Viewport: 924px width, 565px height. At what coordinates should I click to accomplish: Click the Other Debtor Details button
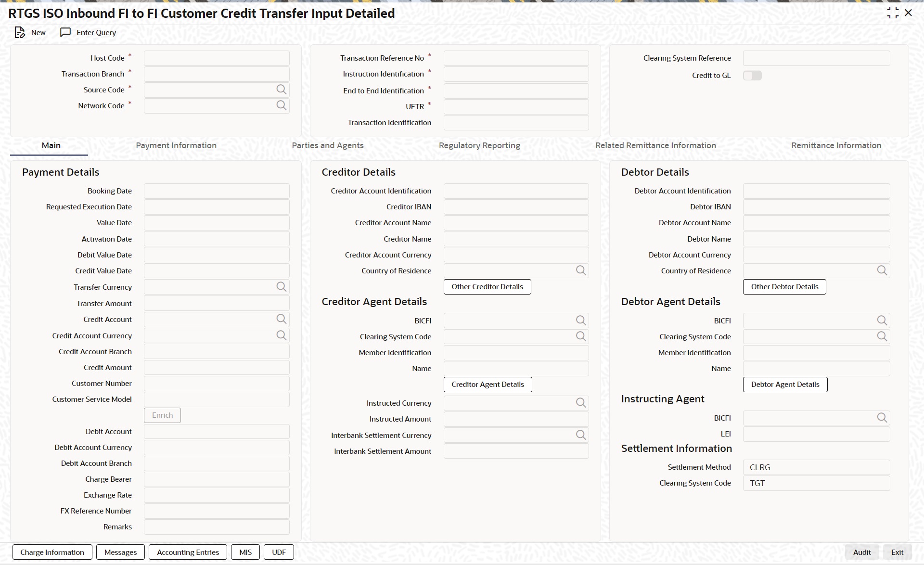coord(784,287)
